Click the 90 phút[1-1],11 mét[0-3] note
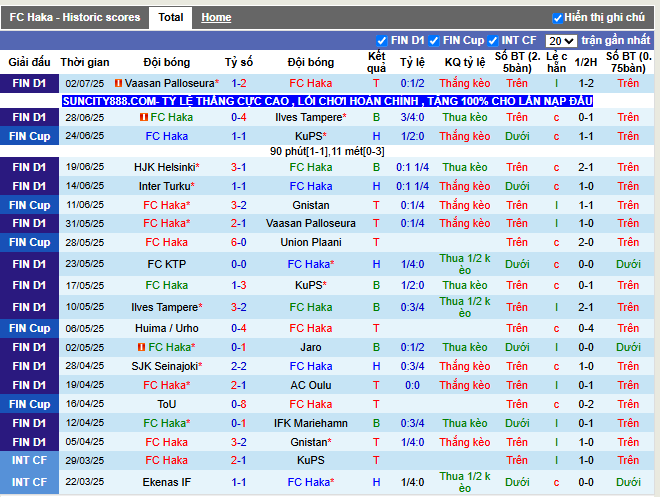 tap(327, 151)
